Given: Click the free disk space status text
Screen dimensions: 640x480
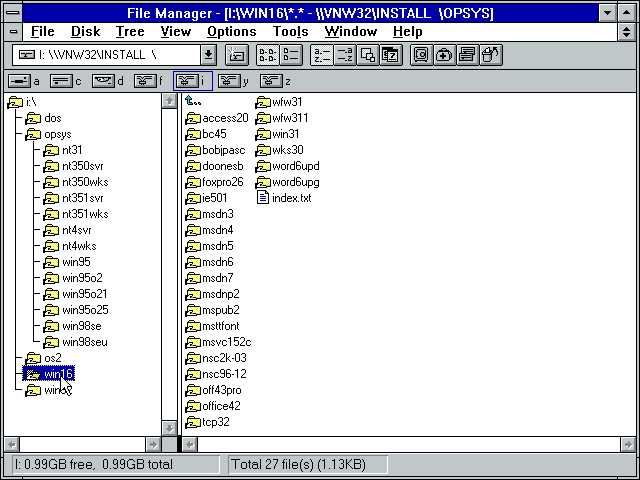Looking at the screenshot, I should point(94,464).
